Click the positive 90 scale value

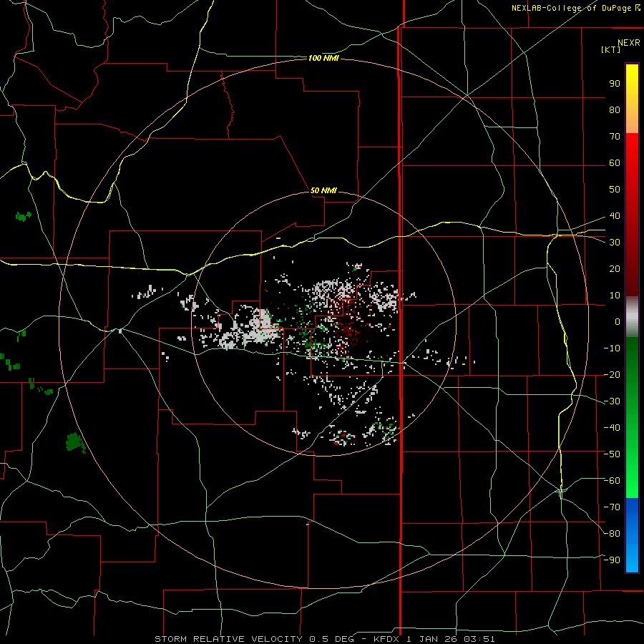click(x=615, y=84)
